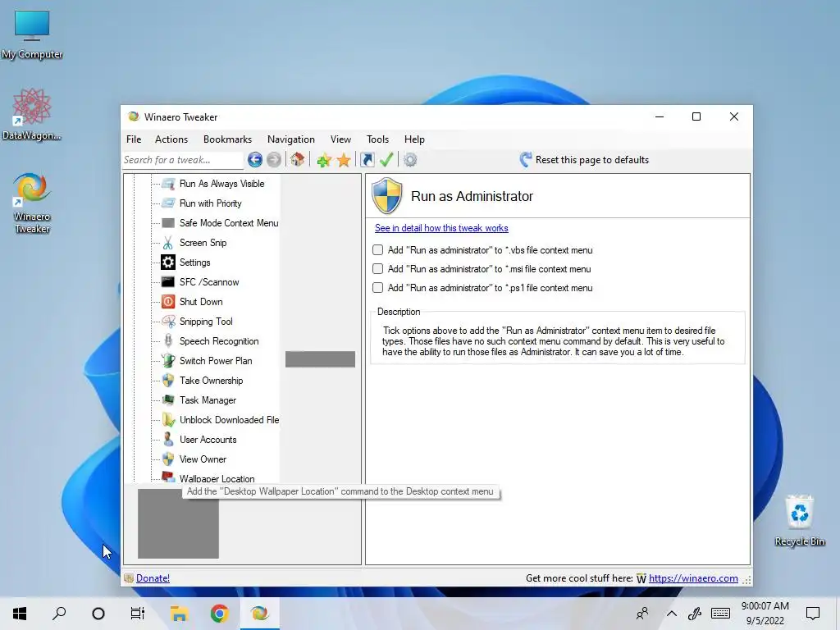The width and height of the screenshot is (840, 630).
Task: Click the Donate! link
Action: click(153, 578)
